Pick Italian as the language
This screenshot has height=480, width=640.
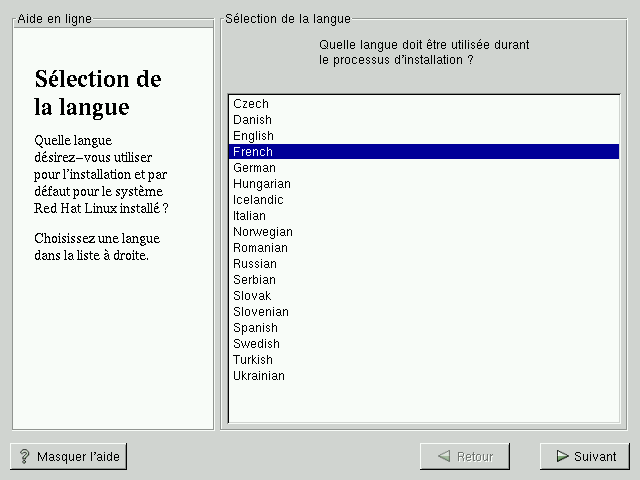click(x=249, y=216)
